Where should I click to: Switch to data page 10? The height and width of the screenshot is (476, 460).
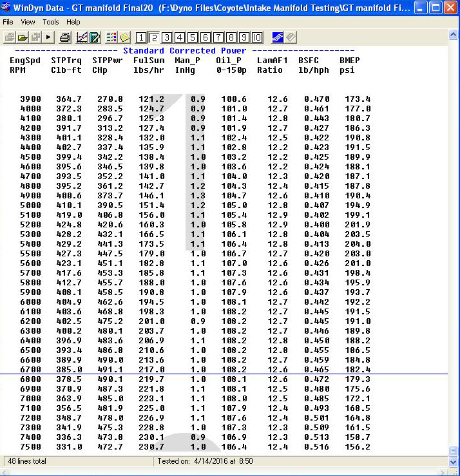[x=257, y=37]
